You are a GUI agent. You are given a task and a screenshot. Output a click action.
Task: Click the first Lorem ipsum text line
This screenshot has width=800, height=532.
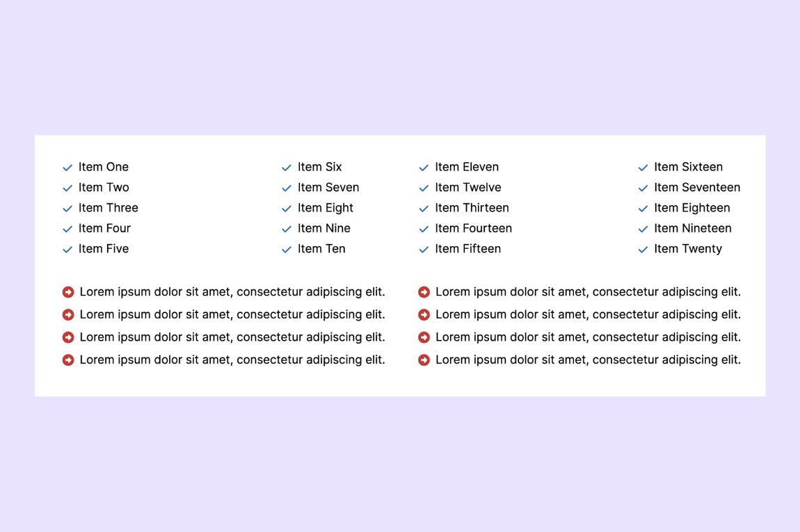tap(232, 291)
